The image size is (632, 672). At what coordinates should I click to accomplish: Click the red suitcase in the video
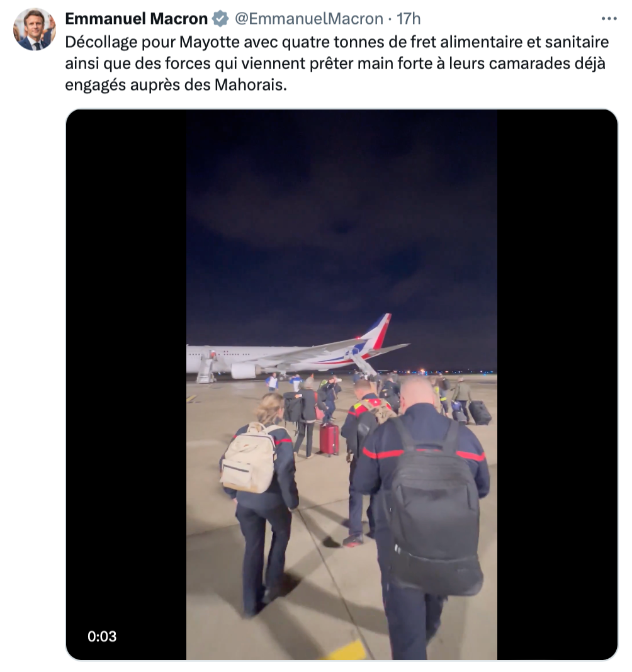(329, 439)
